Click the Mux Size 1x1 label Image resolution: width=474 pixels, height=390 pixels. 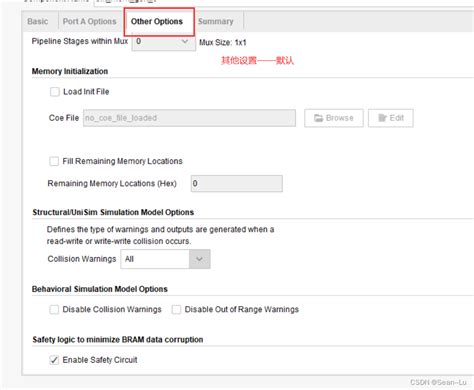[x=223, y=43]
